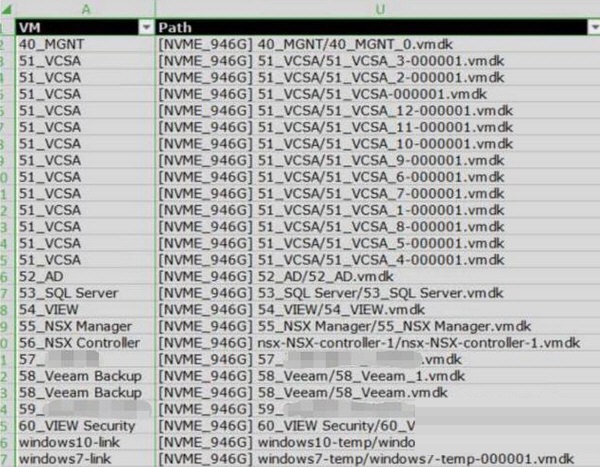Select the 56_NSX Controller VM cell
600x467 pixels.
(x=85, y=343)
